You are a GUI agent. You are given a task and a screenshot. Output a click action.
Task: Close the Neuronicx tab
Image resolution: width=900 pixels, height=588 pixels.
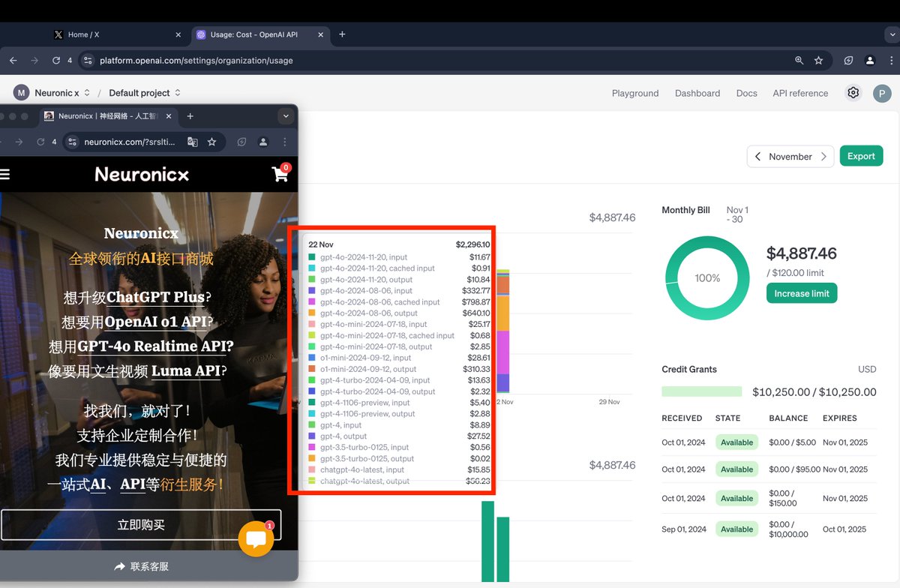point(169,116)
